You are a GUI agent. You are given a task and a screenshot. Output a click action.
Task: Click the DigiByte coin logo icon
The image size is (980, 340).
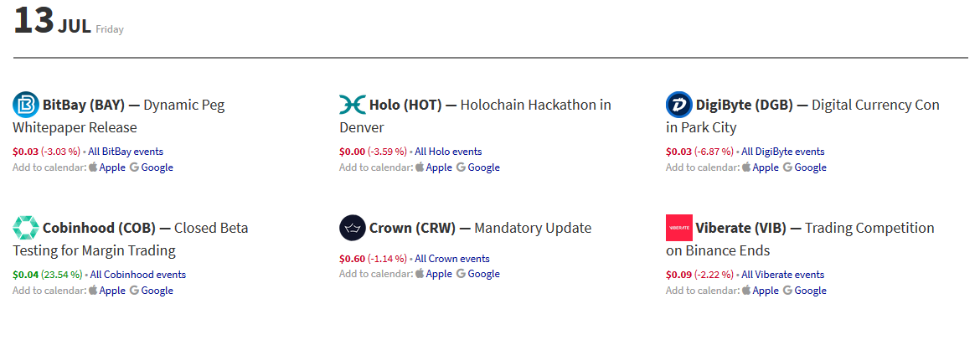coord(679,105)
